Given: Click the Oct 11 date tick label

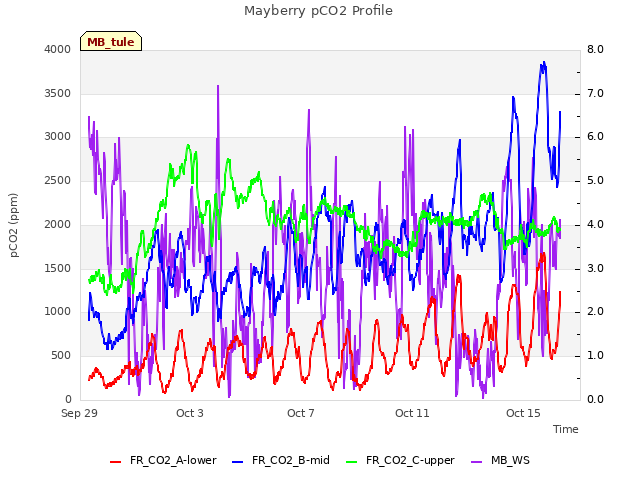Looking at the screenshot, I should [412, 413].
